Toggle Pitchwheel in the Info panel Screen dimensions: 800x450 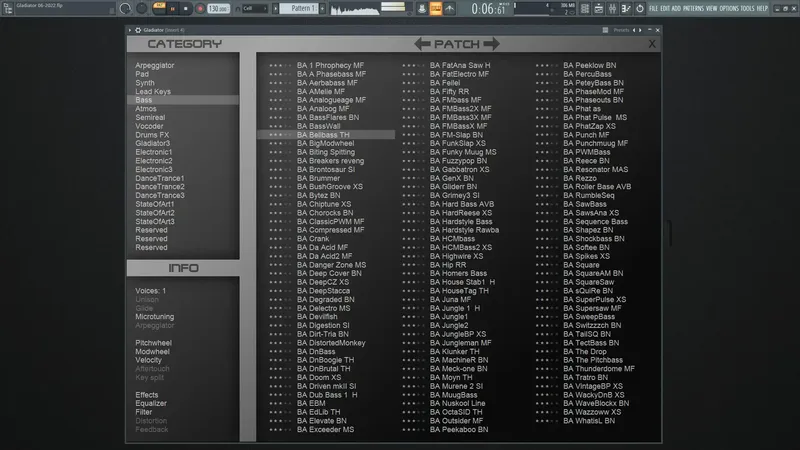coord(153,343)
